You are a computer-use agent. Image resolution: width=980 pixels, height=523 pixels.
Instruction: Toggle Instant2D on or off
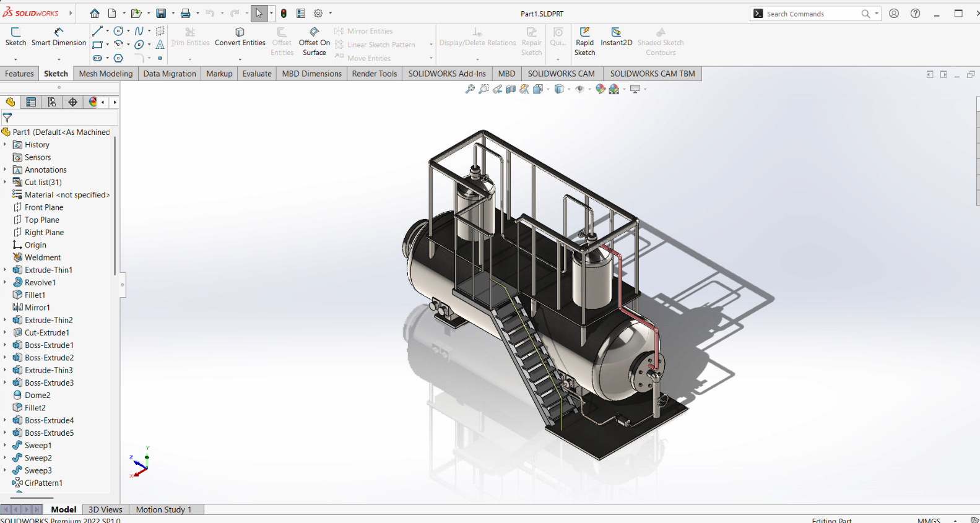(x=616, y=37)
